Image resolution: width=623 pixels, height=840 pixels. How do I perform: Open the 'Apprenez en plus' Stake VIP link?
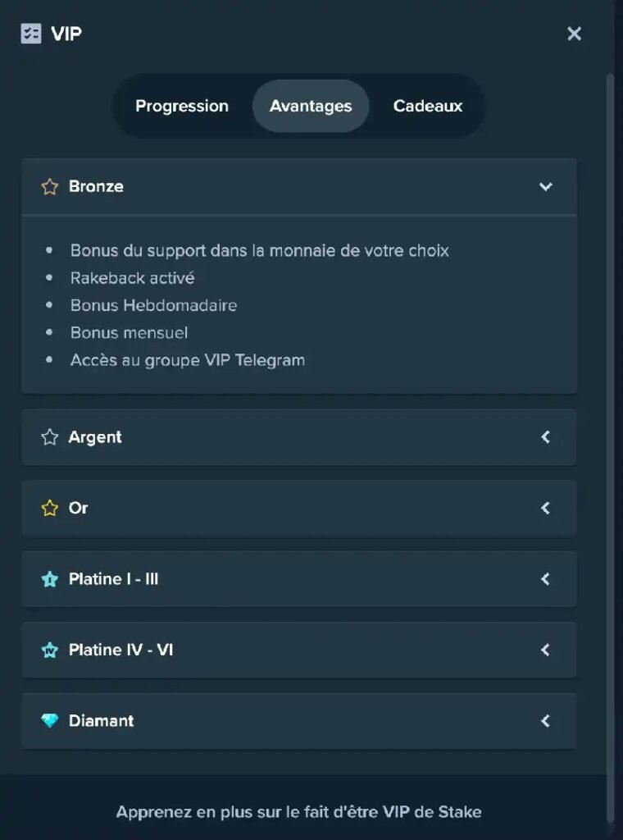pos(298,812)
